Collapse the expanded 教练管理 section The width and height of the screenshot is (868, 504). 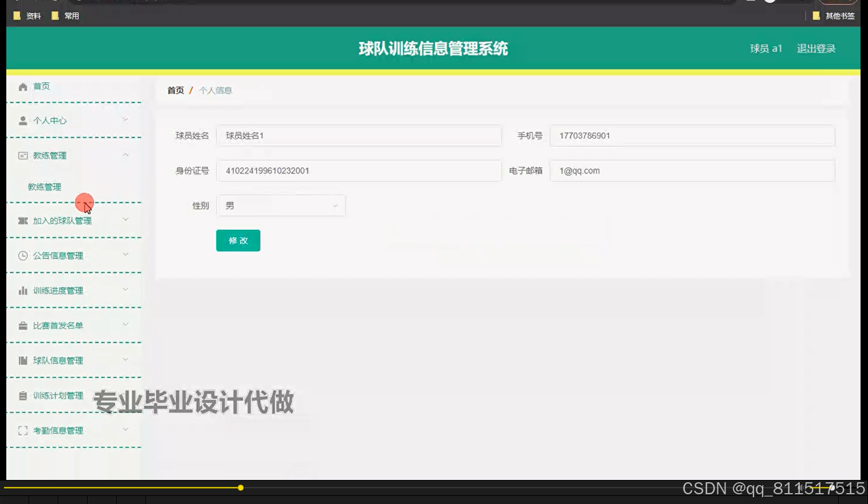[125, 154]
